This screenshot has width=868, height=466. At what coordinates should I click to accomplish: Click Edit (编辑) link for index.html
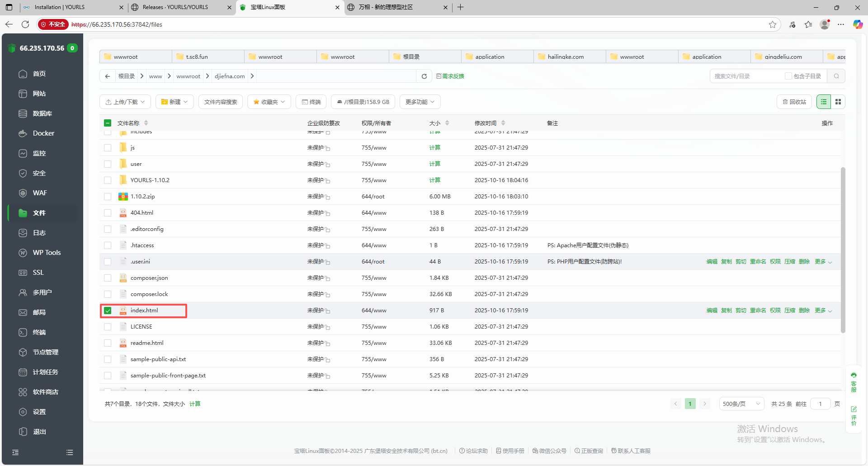(712, 311)
